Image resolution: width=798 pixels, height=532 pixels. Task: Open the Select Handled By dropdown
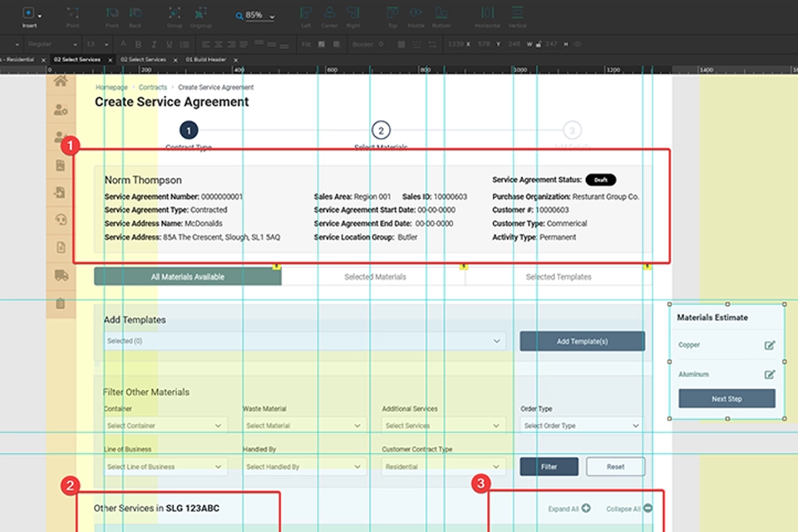point(304,467)
